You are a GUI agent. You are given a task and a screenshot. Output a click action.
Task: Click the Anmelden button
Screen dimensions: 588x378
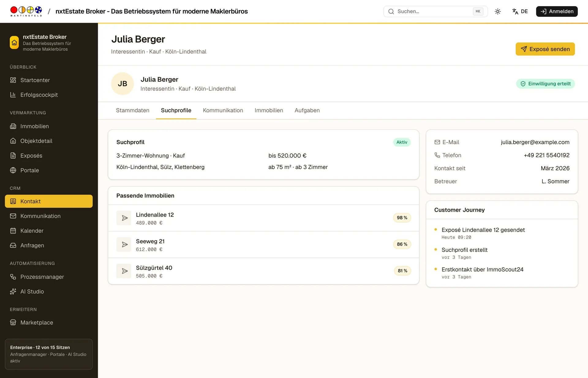[557, 11]
